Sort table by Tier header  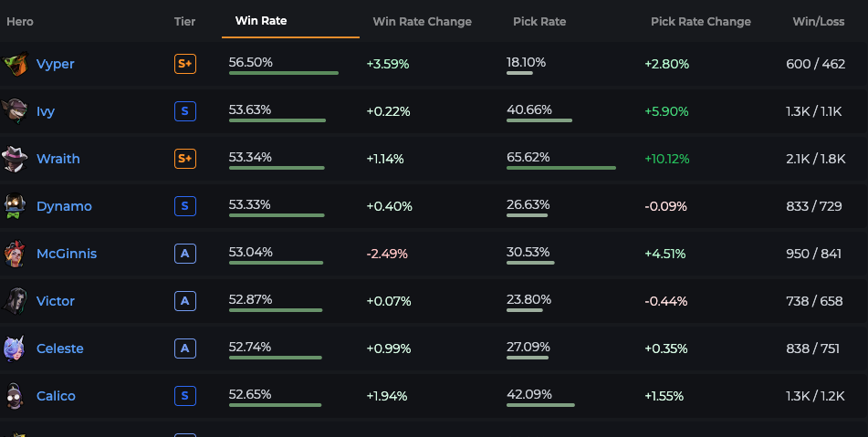[184, 22]
